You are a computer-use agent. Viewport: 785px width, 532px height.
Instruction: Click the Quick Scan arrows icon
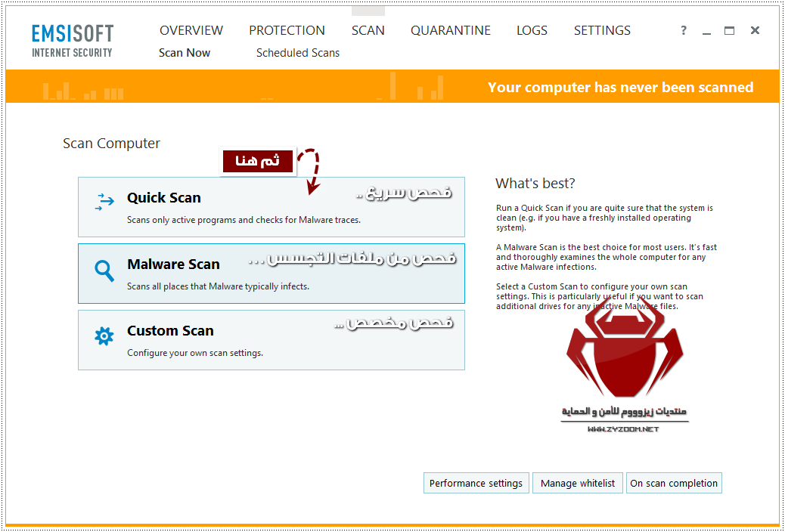pyautogui.click(x=104, y=202)
